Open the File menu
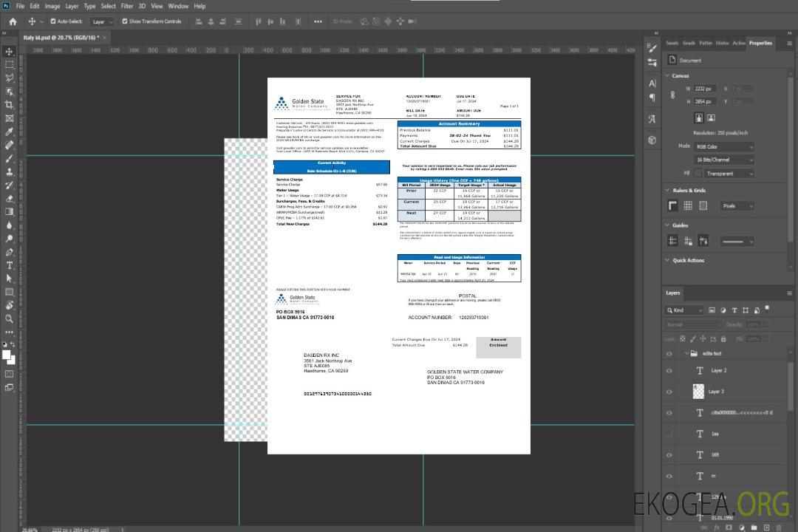The height and width of the screenshot is (532, 798). tap(21, 6)
